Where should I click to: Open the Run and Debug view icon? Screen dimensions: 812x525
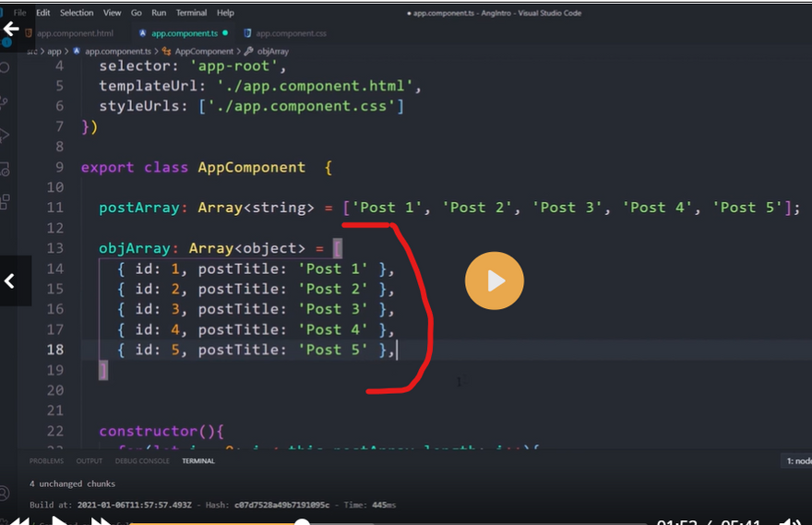click(x=6, y=136)
